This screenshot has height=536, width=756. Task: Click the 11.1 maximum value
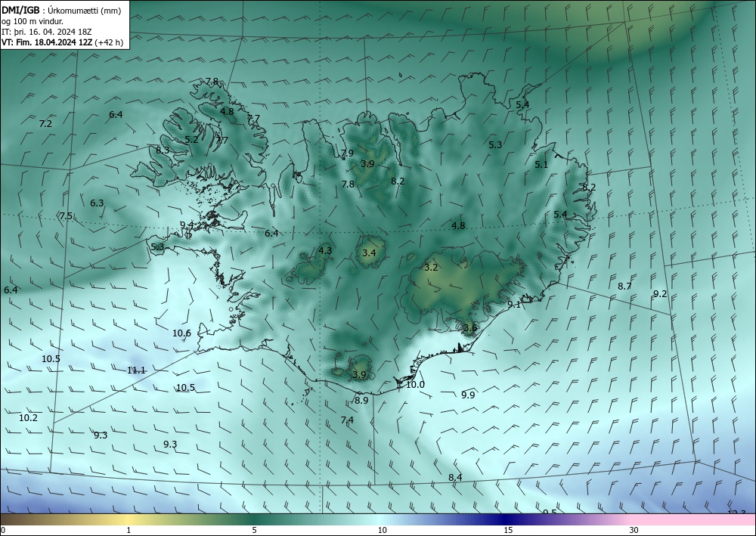(x=136, y=370)
